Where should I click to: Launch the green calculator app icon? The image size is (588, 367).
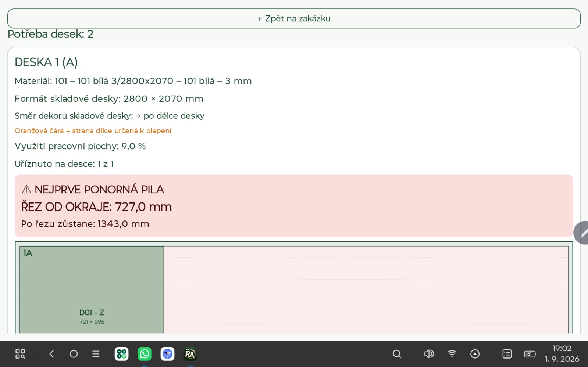[121, 354]
